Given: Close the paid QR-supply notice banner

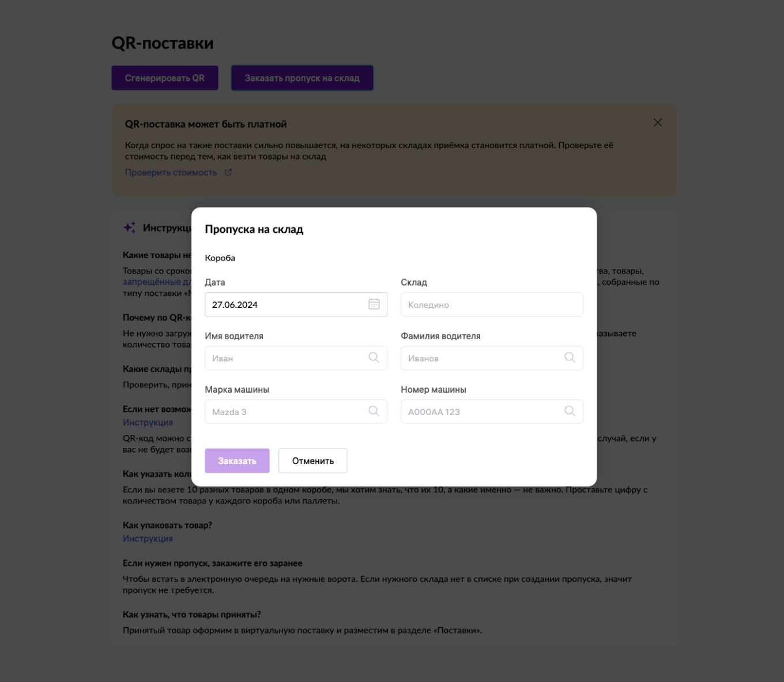Looking at the screenshot, I should [x=657, y=123].
